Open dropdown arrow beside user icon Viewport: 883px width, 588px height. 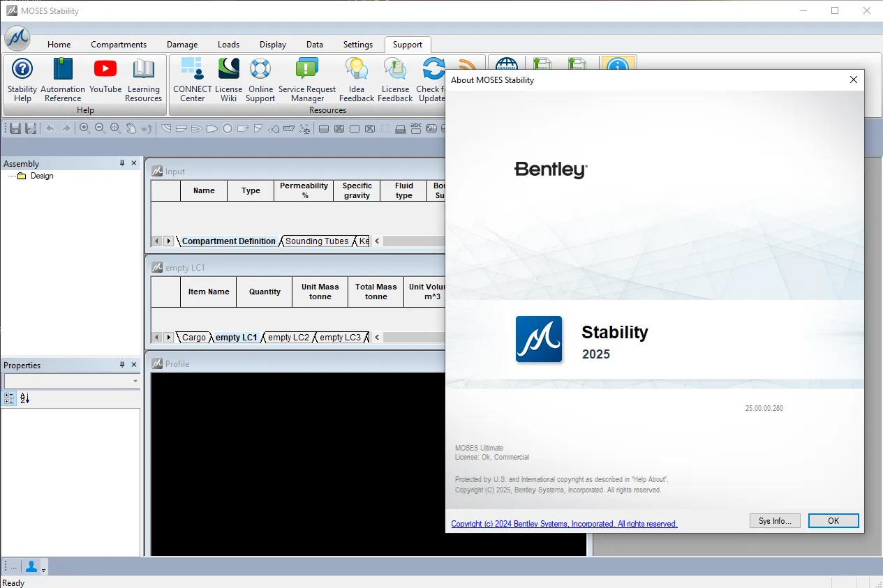tap(43, 570)
